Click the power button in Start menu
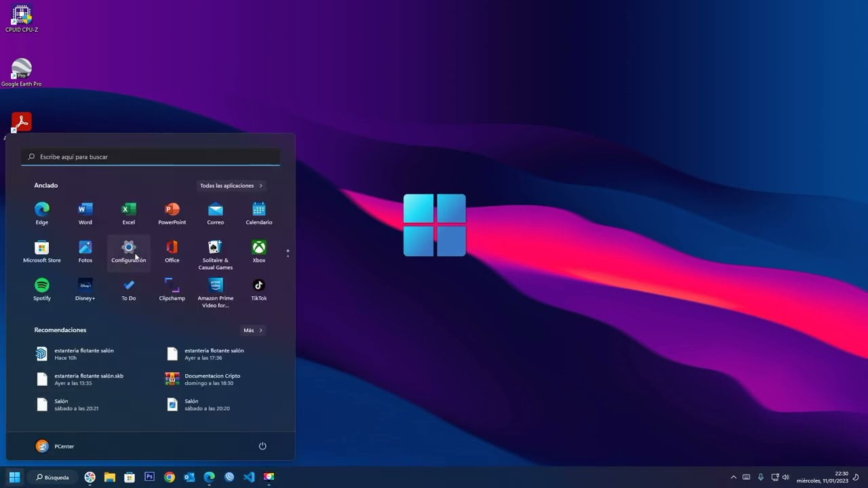The image size is (868, 488). pyautogui.click(x=262, y=446)
